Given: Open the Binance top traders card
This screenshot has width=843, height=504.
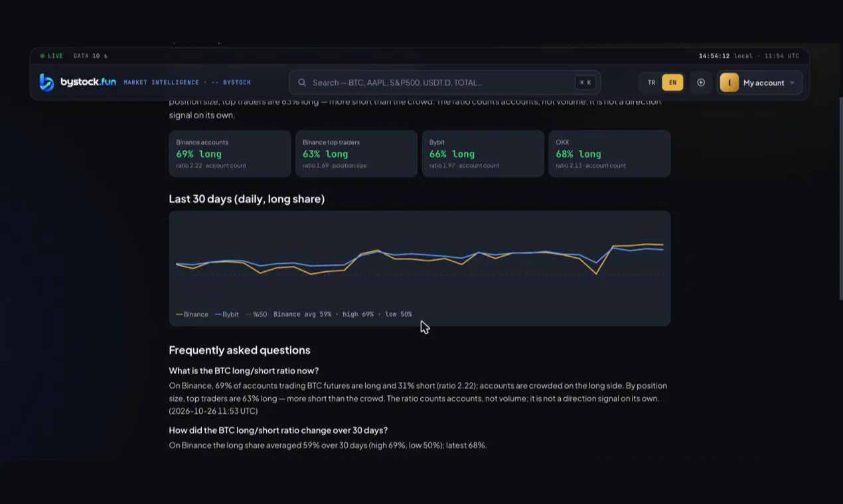Looking at the screenshot, I should pos(356,154).
